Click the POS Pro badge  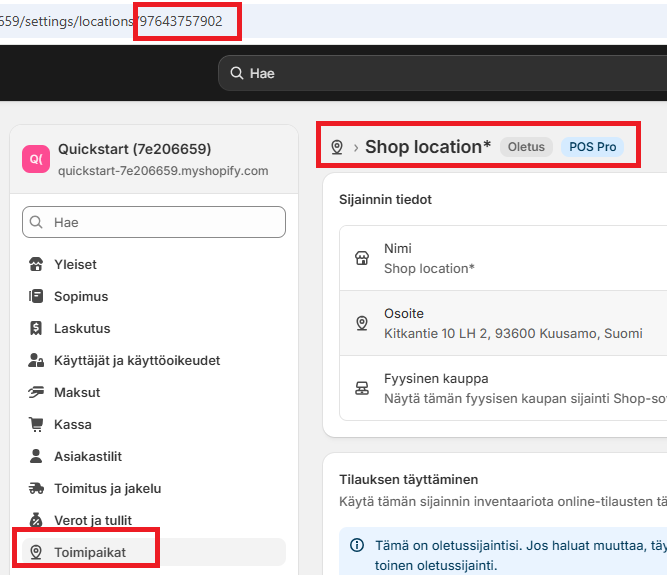tap(592, 147)
